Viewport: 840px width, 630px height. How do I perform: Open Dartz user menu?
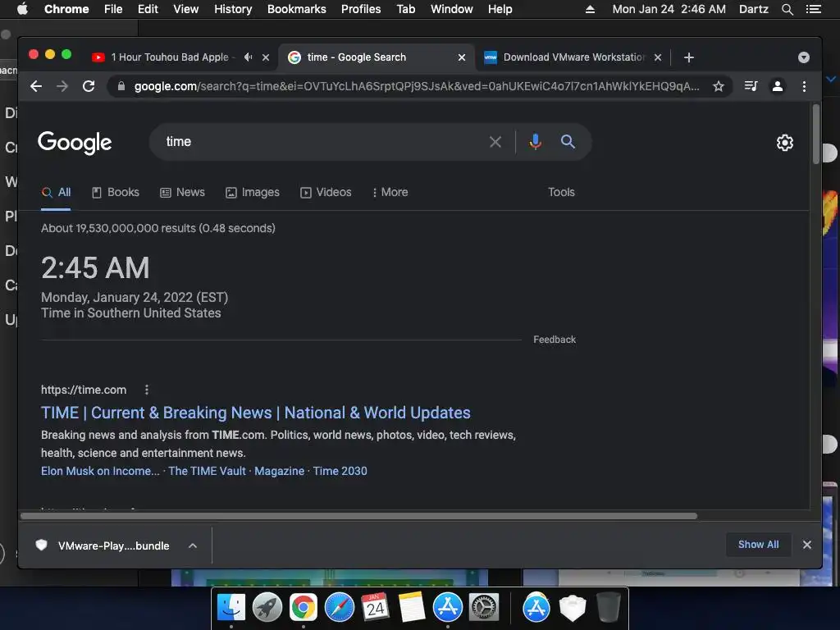click(x=753, y=9)
